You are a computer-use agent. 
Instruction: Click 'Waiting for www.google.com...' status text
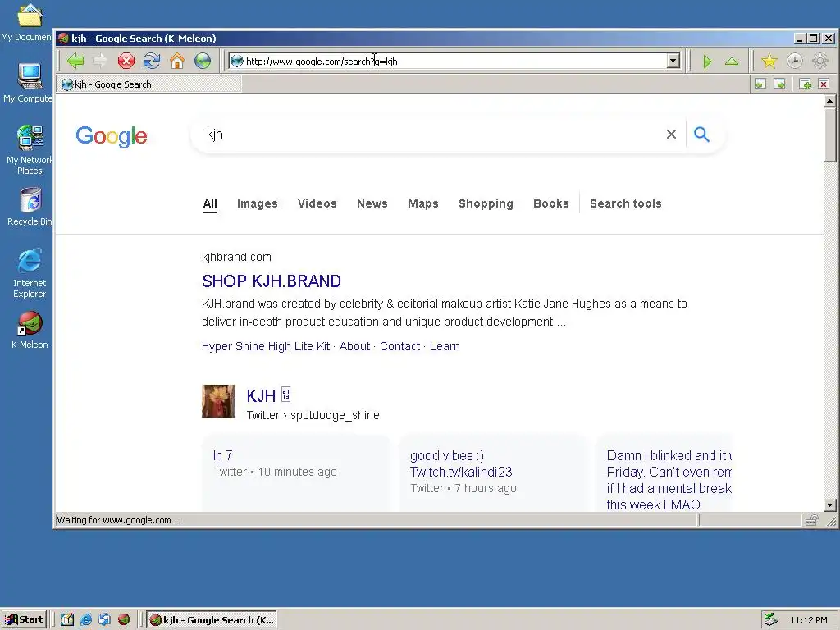coord(118,520)
